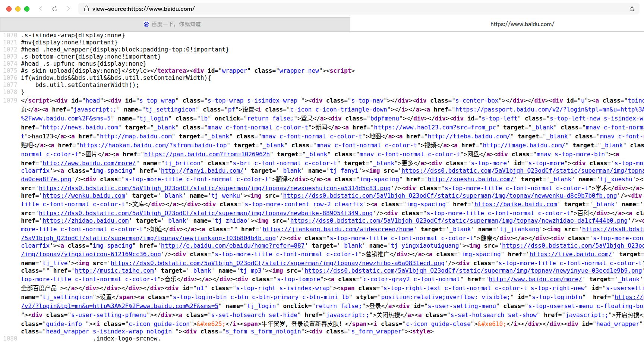Viewport: 644px width, 342px height.
Task: Open the https://pan.baidu.com?from=1026962h link
Action: [x=207, y=154]
